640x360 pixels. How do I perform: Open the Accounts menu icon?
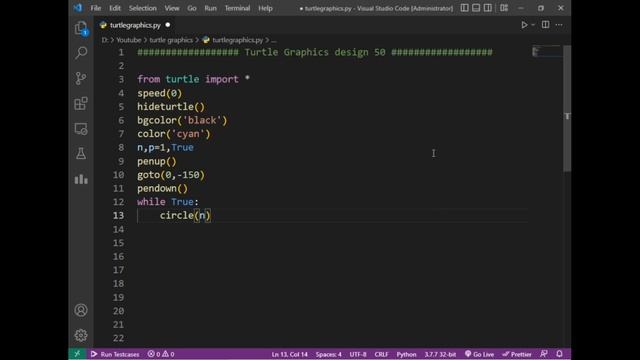(81, 310)
